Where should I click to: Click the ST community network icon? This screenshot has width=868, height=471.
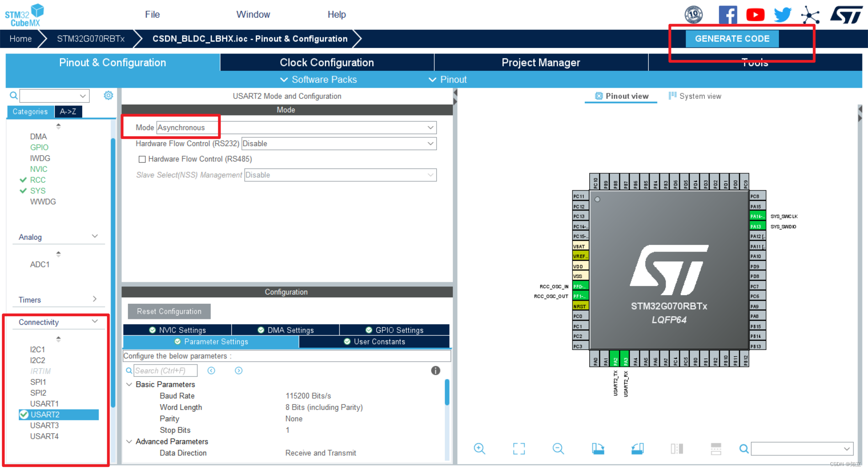pyautogui.click(x=810, y=15)
